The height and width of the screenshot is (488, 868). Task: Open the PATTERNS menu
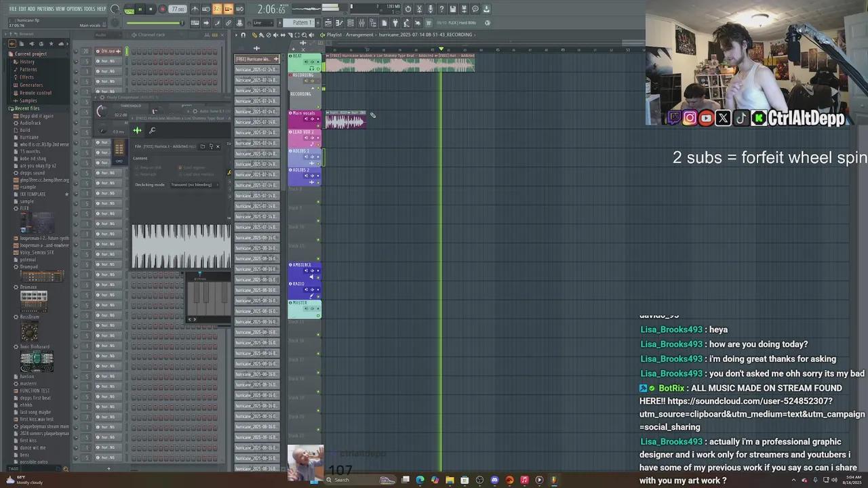click(x=45, y=9)
